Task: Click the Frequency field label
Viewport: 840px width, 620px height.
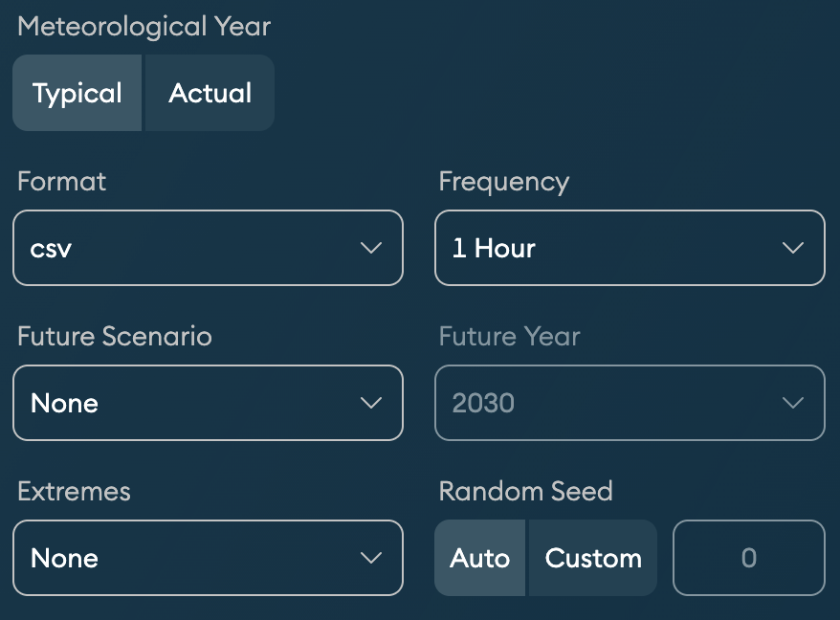Action: [x=503, y=182]
